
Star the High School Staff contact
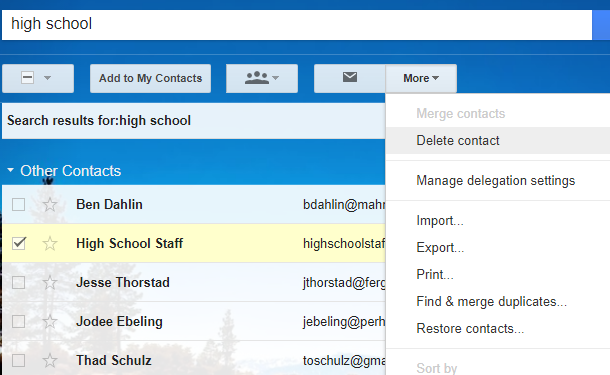click(x=50, y=244)
